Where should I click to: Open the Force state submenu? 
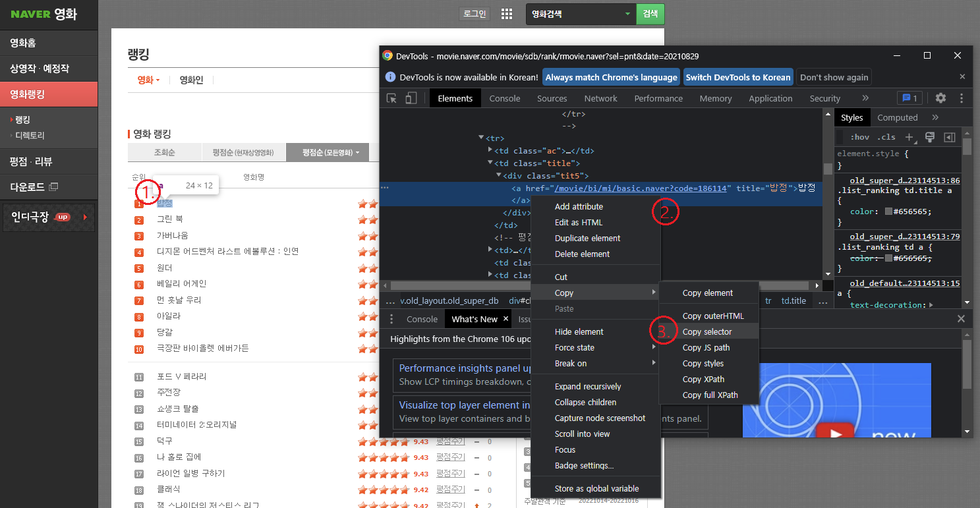(596, 348)
